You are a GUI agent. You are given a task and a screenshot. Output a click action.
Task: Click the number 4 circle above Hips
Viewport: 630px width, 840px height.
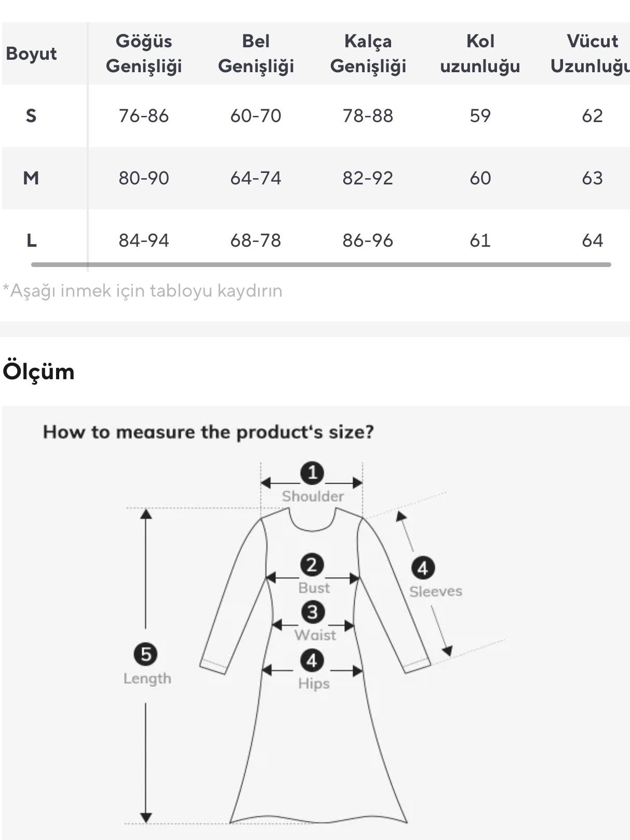312,661
